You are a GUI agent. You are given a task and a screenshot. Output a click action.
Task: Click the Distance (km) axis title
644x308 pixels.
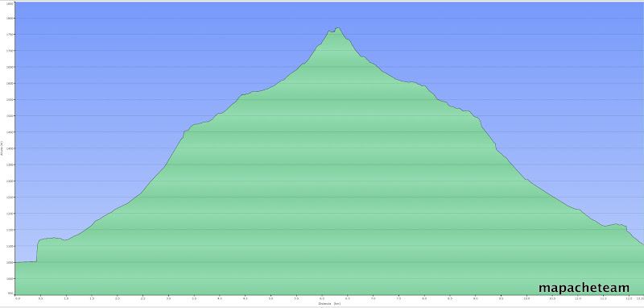[330, 303]
